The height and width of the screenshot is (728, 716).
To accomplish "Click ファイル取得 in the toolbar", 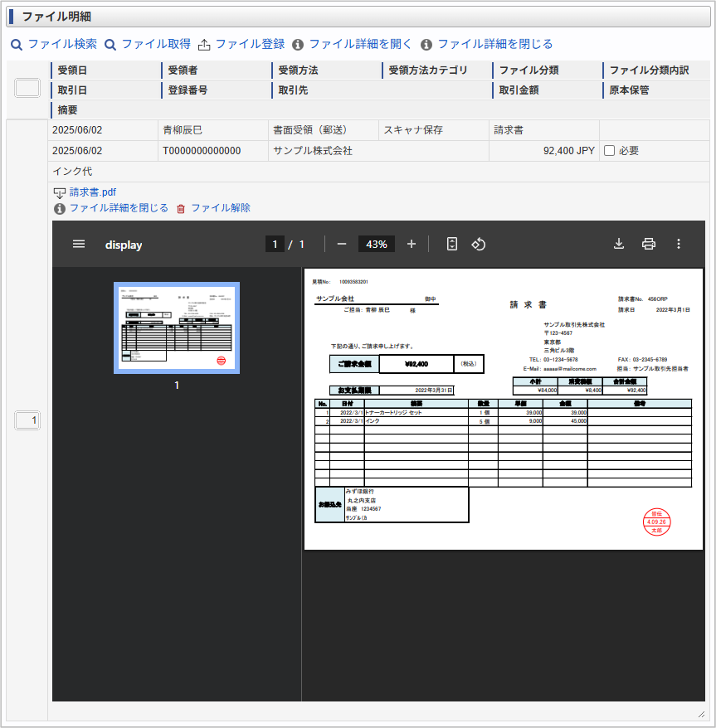I will [x=148, y=44].
